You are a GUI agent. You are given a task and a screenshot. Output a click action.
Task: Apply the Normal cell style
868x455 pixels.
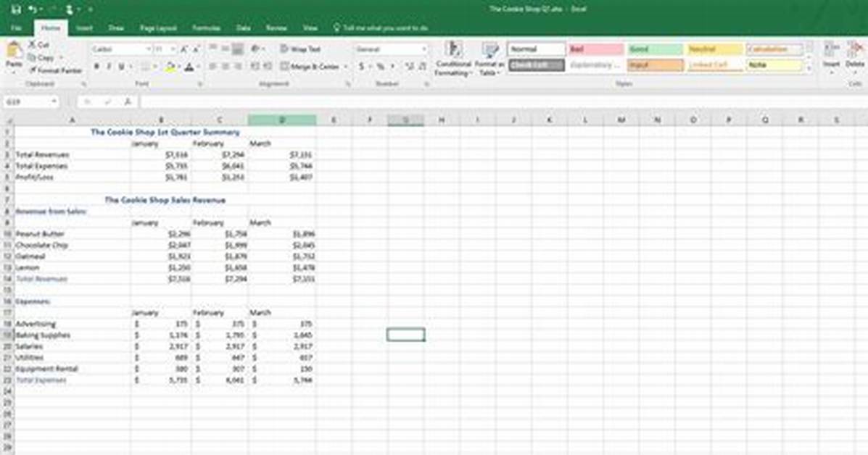[x=536, y=49]
